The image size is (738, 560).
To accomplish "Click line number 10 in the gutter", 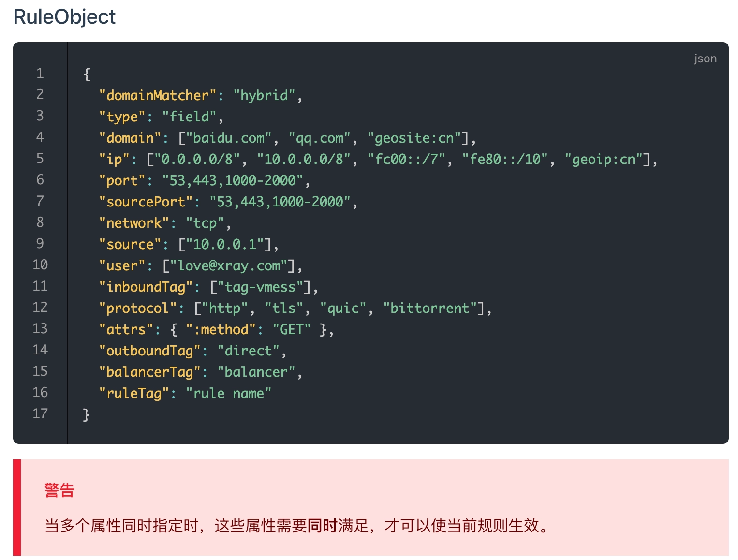I will pos(40,265).
